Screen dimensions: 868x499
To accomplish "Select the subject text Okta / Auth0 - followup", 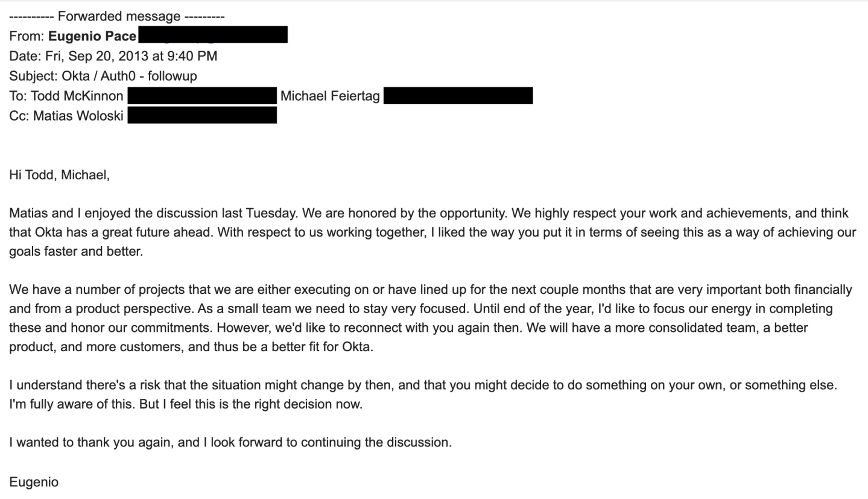I will point(129,76).
